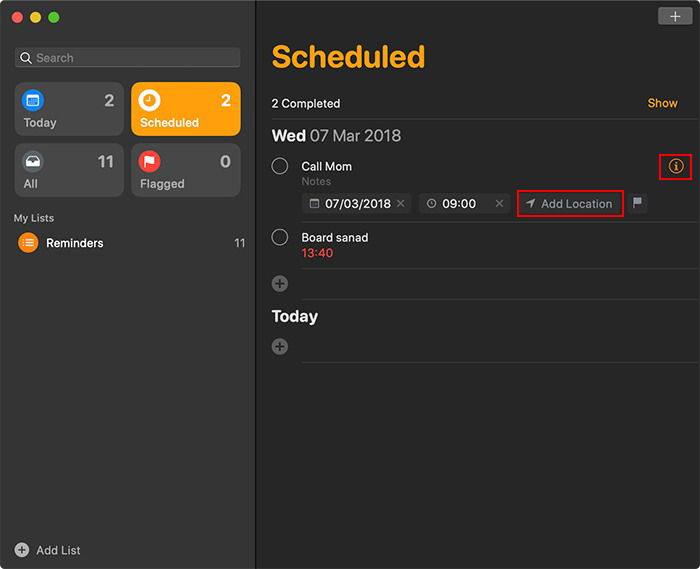Mark Call Mom as completed
Screen dimensions: 700x569
coord(280,166)
